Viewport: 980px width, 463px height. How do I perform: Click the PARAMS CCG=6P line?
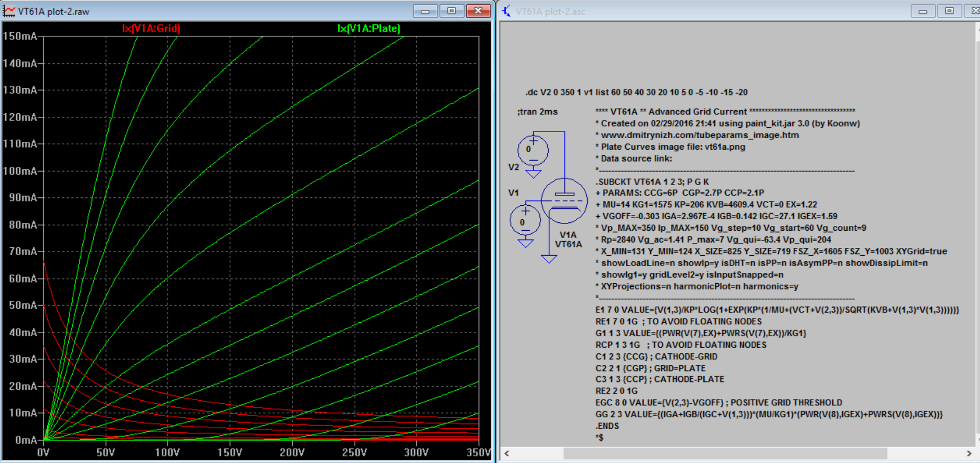click(x=680, y=193)
